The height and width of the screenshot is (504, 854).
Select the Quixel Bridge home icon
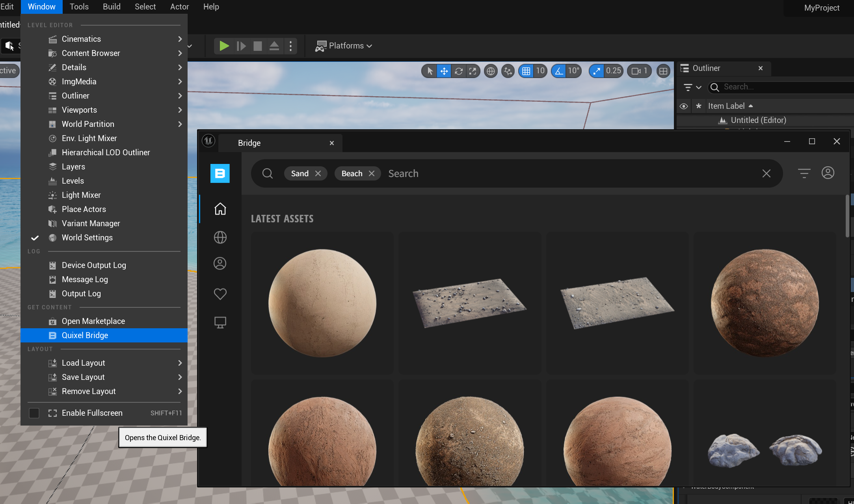click(x=220, y=208)
